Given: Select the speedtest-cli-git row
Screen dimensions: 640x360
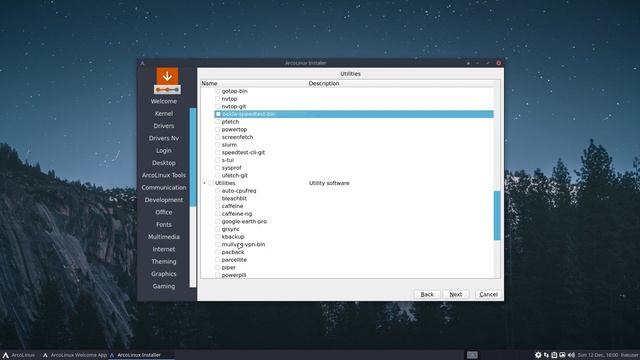Looking at the screenshot, I should click(x=353, y=152).
